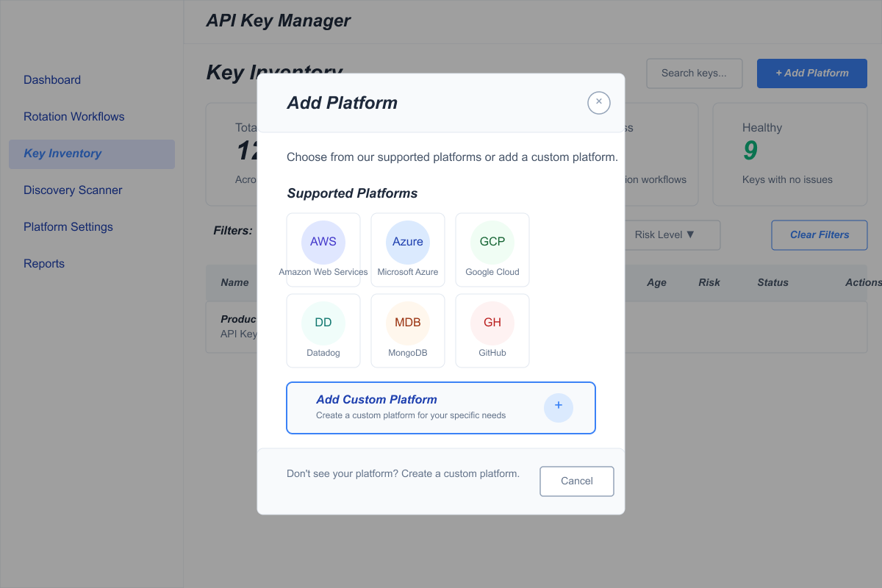Image resolution: width=882 pixels, height=588 pixels.
Task: Click the Age column header
Action: click(656, 282)
